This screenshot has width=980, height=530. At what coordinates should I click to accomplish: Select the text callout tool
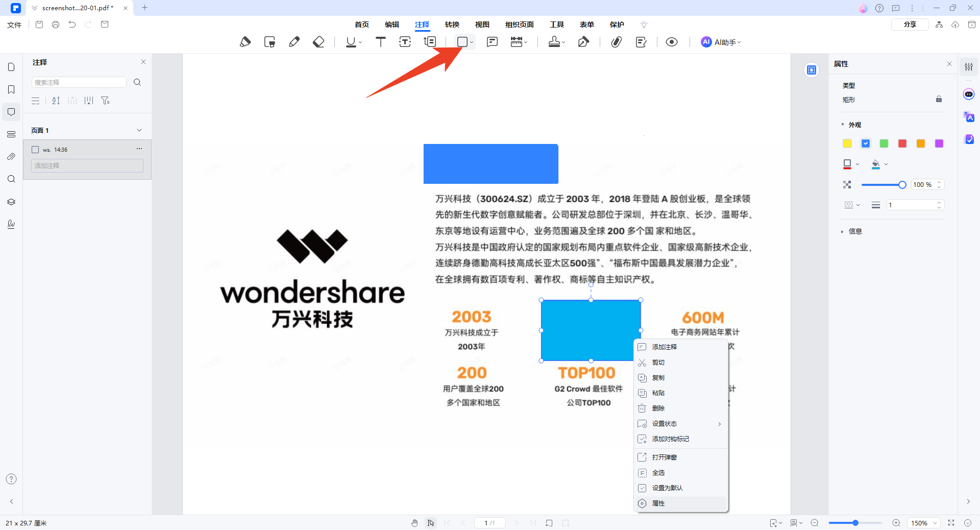(x=430, y=42)
